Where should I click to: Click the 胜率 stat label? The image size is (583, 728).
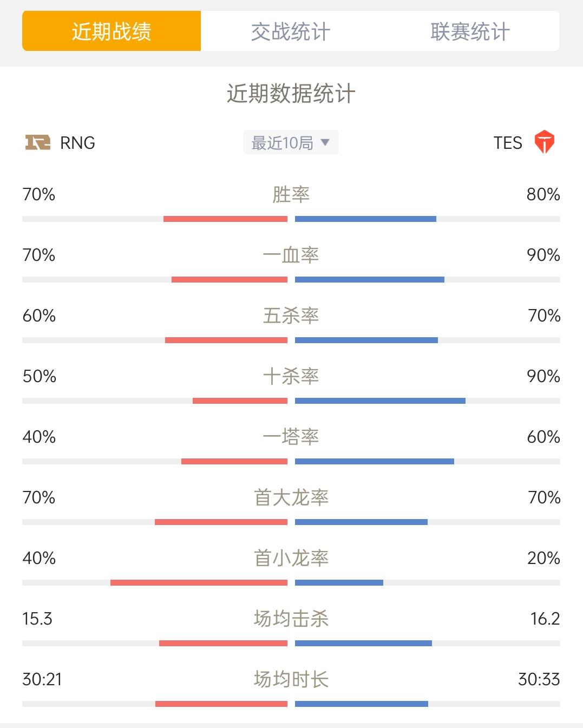291,194
